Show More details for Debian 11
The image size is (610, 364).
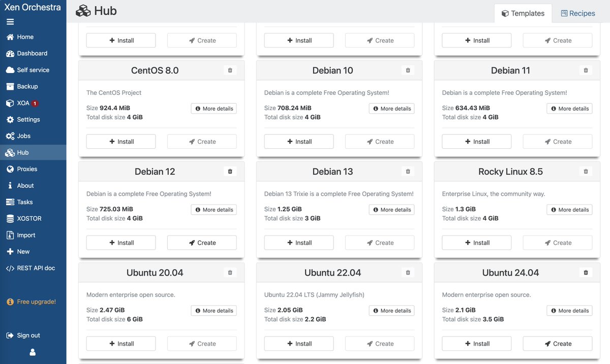click(570, 109)
